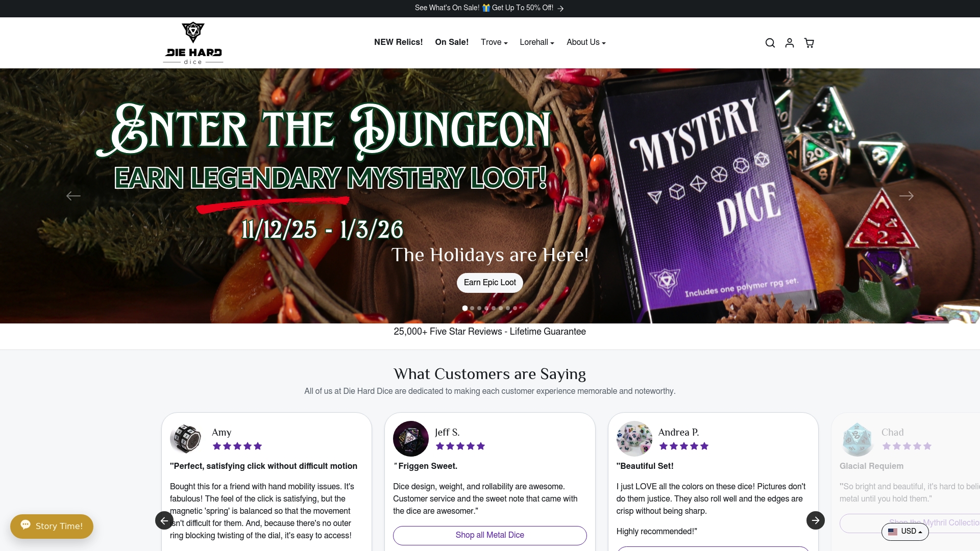Click the Die Hard Dice logo
Viewport: 980px width, 551px height.
(x=193, y=42)
